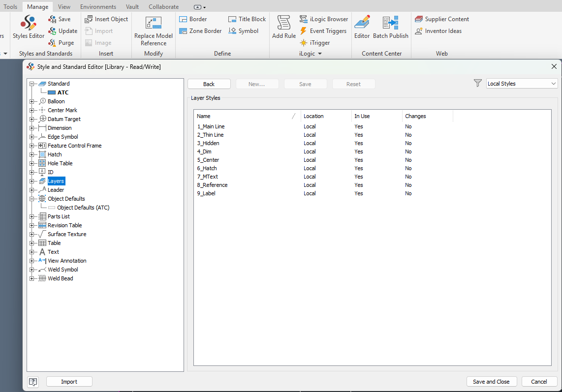Click the Title Block icon
Screen dimensions: 562x392
232,19
